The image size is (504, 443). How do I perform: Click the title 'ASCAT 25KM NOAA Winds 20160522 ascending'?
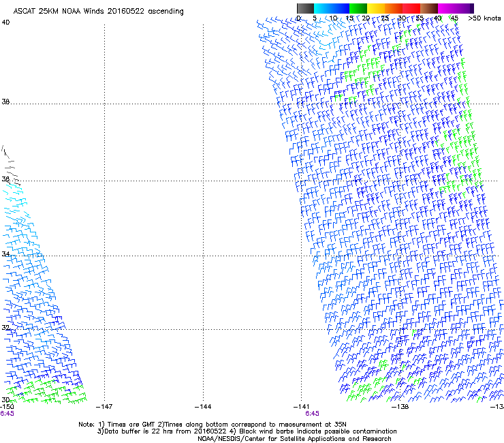click(x=98, y=12)
